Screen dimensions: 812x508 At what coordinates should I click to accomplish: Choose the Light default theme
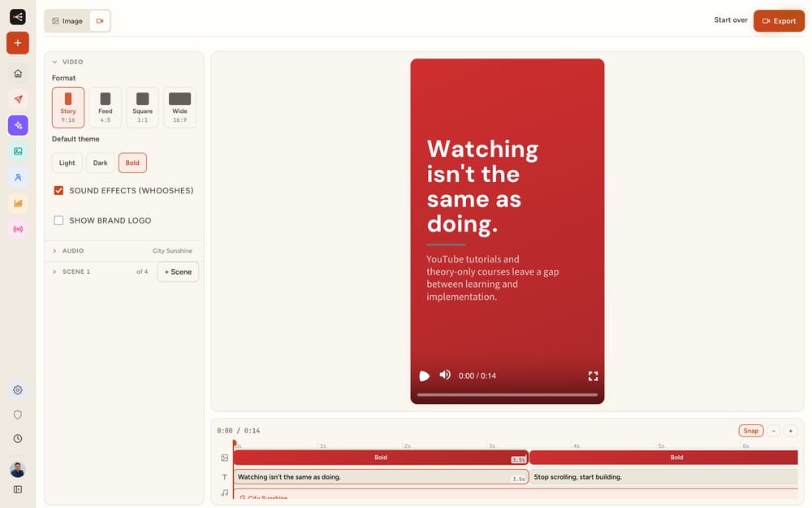(67, 163)
